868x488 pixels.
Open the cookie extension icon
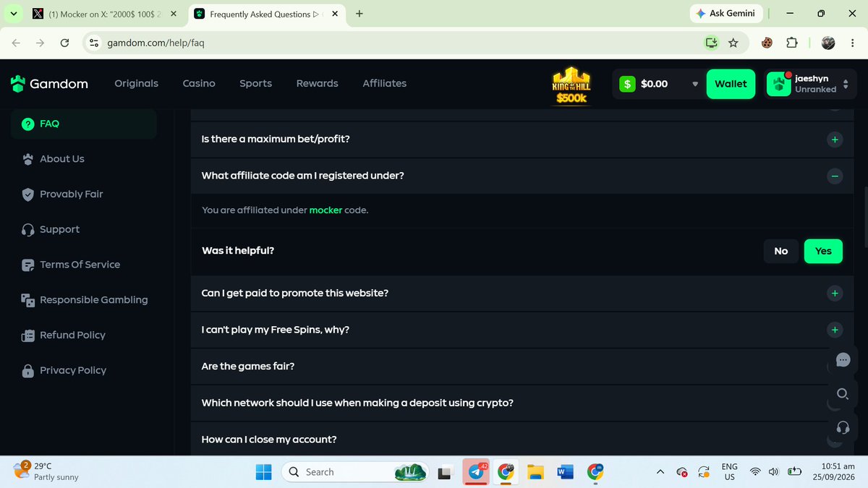coord(767,43)
